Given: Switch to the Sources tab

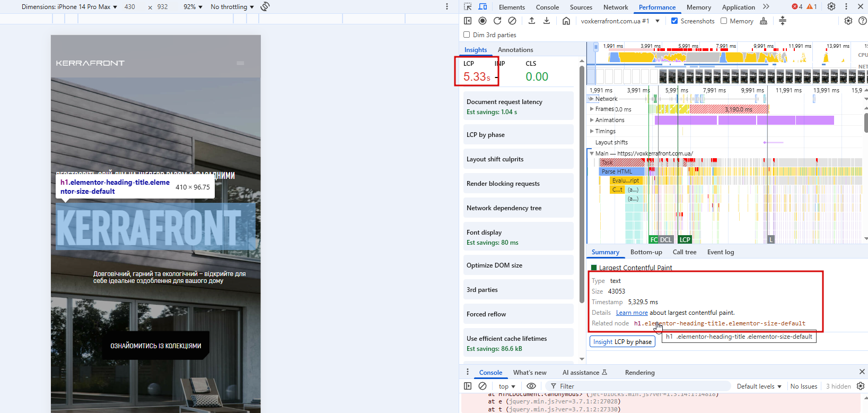Looking at the screenshot, I should pyautogui.click(x=581, y=7).
